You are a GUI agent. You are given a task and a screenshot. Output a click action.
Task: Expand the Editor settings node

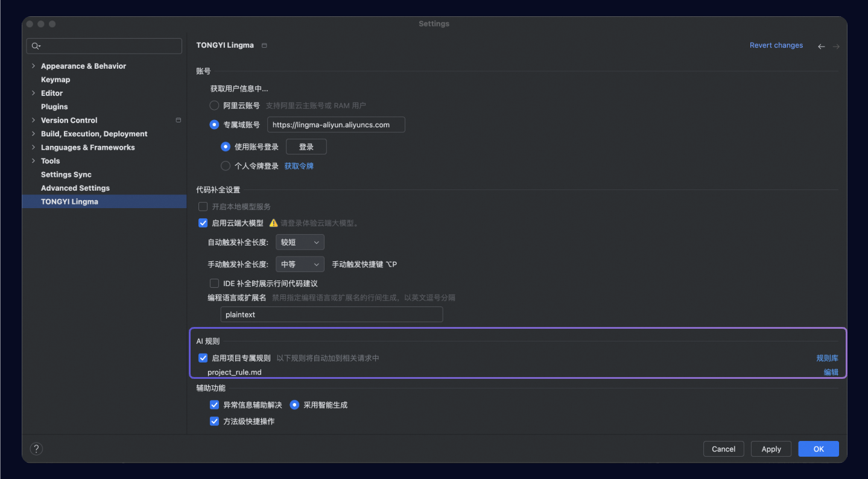coord(33,93)
